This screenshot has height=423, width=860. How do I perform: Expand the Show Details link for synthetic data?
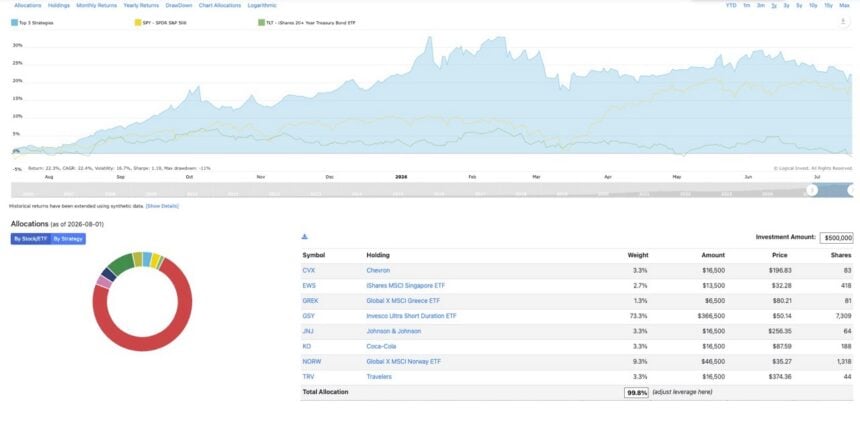(162, 206)
